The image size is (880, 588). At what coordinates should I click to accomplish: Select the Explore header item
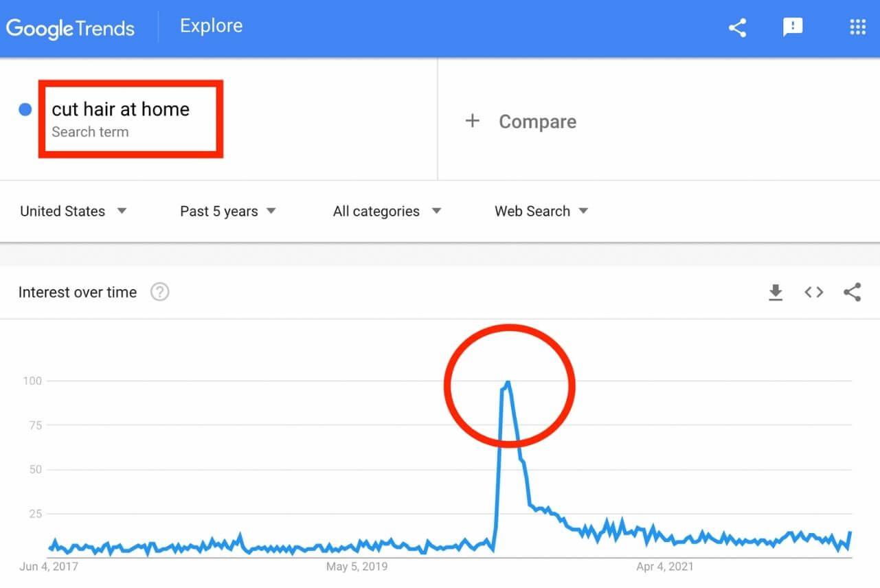tap(211, 26)
